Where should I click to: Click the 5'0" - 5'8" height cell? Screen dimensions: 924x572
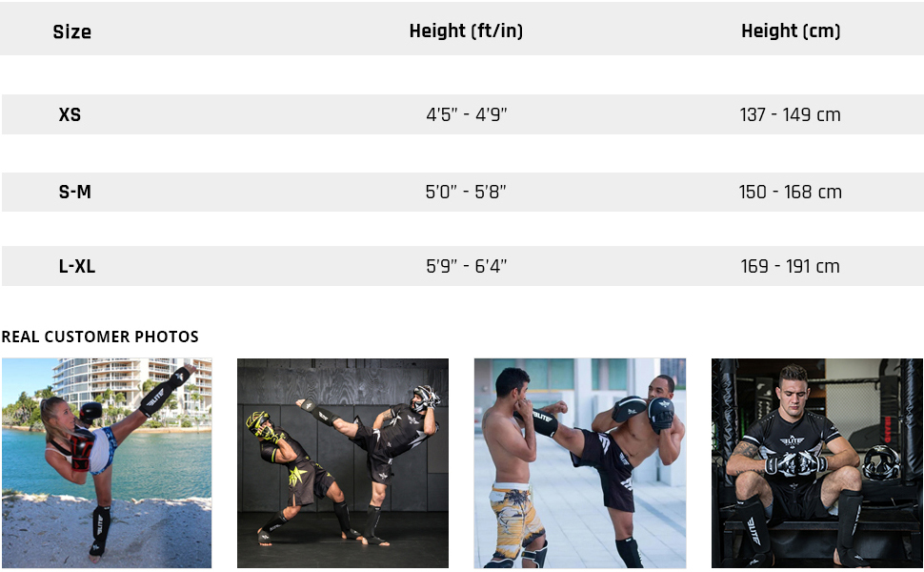click(x=466, y=192)
